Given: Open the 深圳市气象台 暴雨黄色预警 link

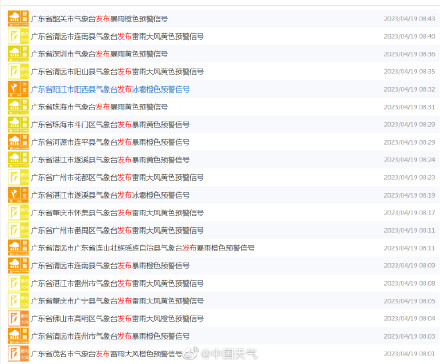Looking at the screenshot, I should [99, 54].
